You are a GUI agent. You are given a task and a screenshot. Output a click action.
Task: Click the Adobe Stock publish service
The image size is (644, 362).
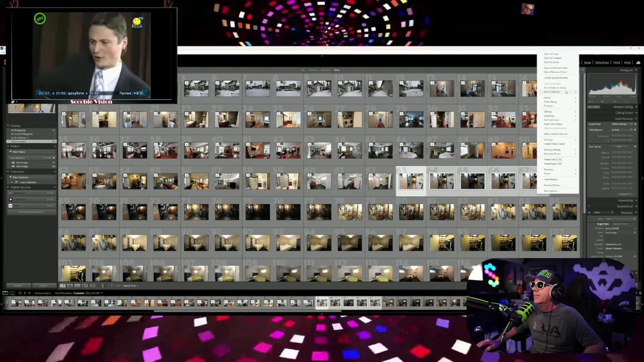click(31, 200)
